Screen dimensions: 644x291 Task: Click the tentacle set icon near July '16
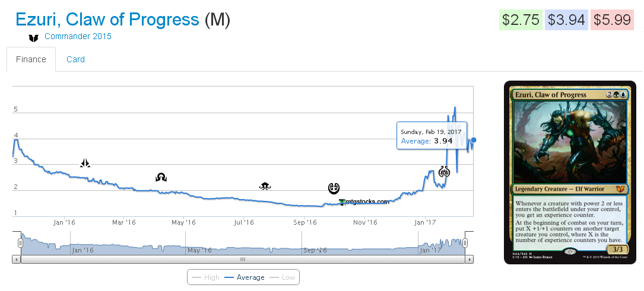pos(265,186)
